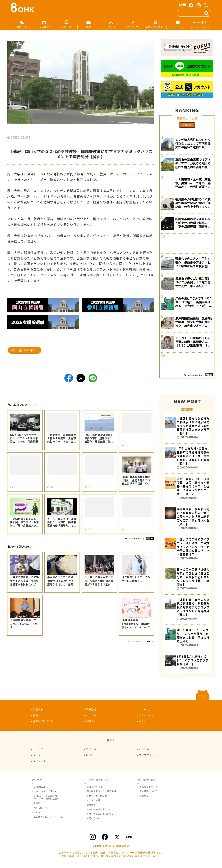Open OHK LINE official account banner

pyautogui.click(x=187, y=69)
